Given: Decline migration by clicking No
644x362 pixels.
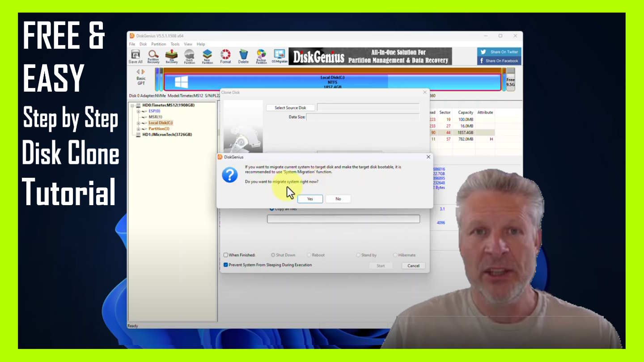Looking at the screenshot, I should coord(338,199).
